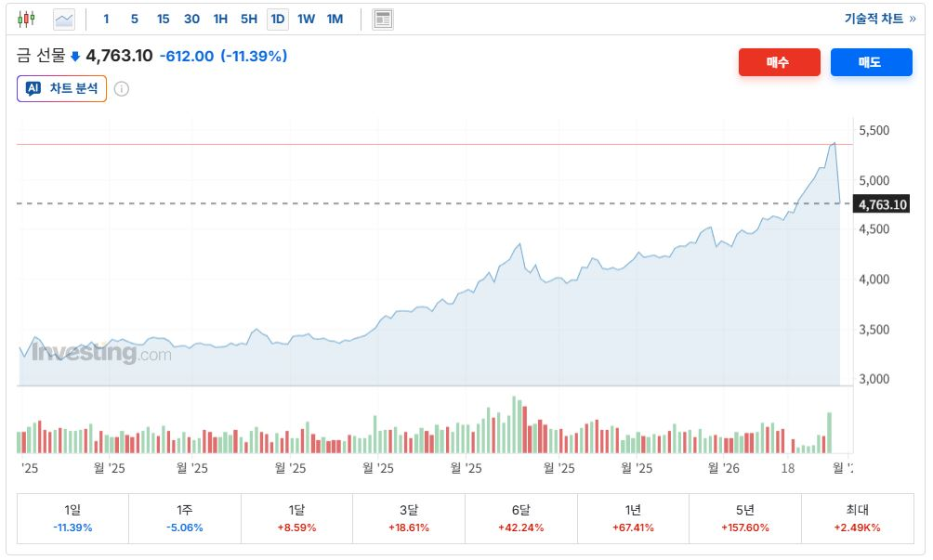The image size is (933, 560).
Task: Switch to the 1W interval
Action: pos(306,19)
